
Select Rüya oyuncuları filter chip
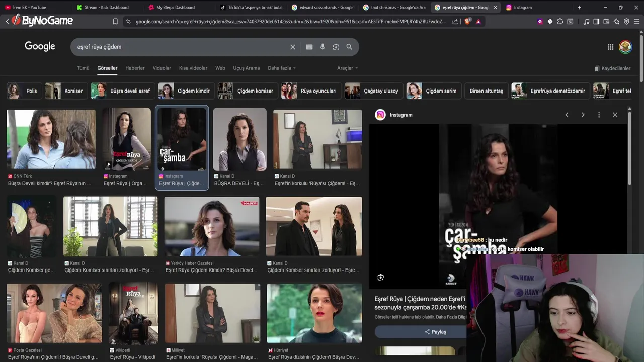(x=311, y=91)
